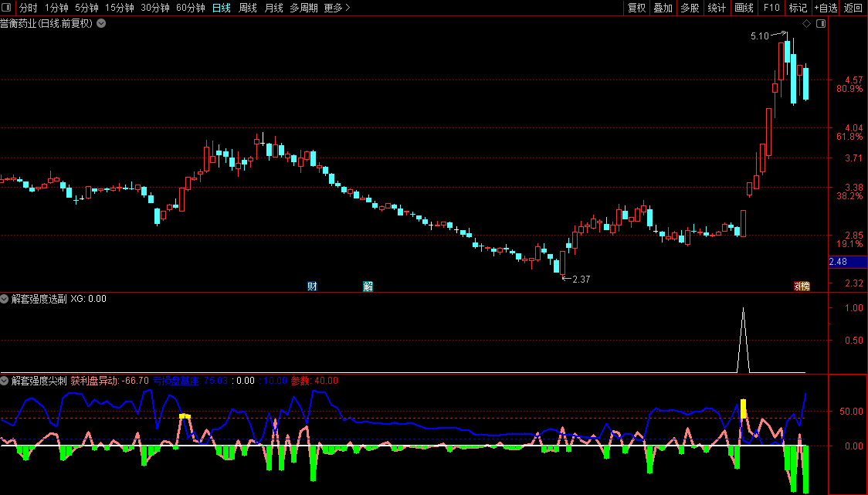Open the 解 unlock info marker

[x=368, y=286]
